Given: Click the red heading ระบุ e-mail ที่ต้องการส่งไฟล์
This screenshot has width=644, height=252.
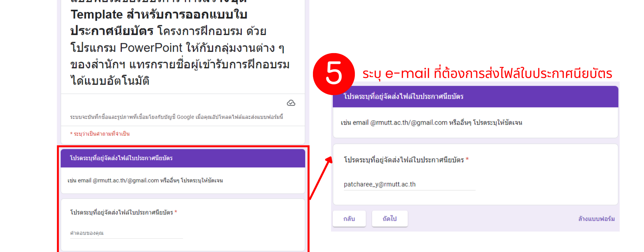Looking at the screenshot, I should pyautogui.click(x=487, y=73).
